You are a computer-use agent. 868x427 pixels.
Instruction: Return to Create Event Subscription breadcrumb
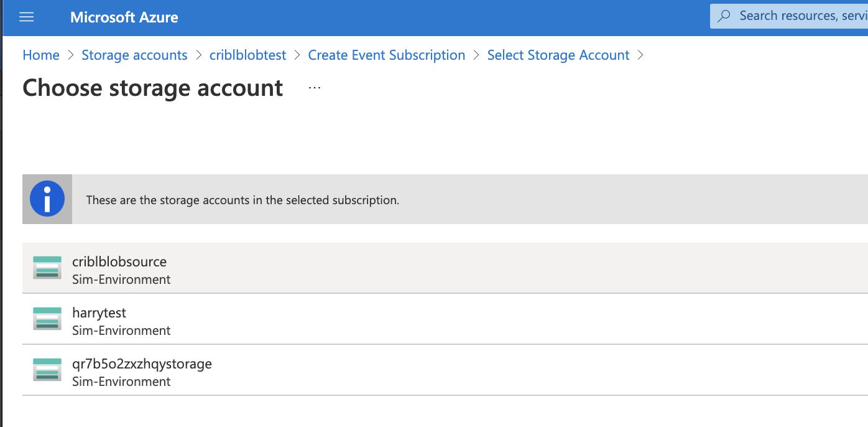click(x=386, y=55)
